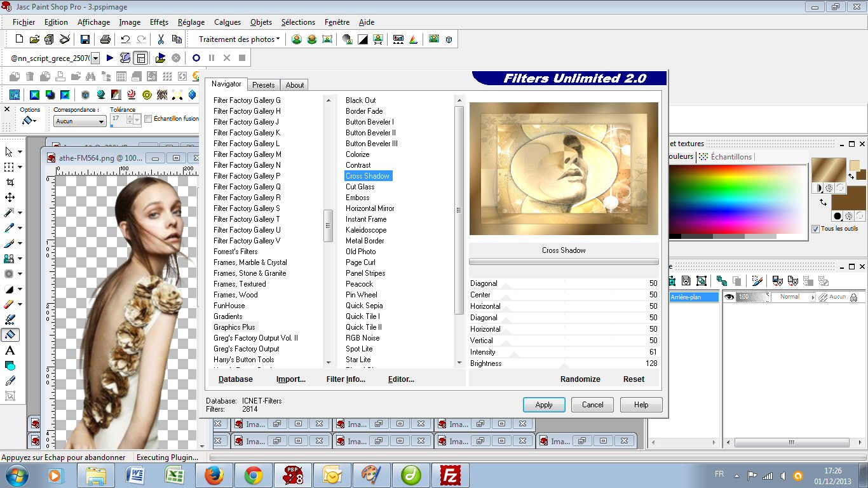The height and width of the screenshot is (488, 868).
Task: Expand the Clone tool flyout arrow
Action: tap(20, 259)
